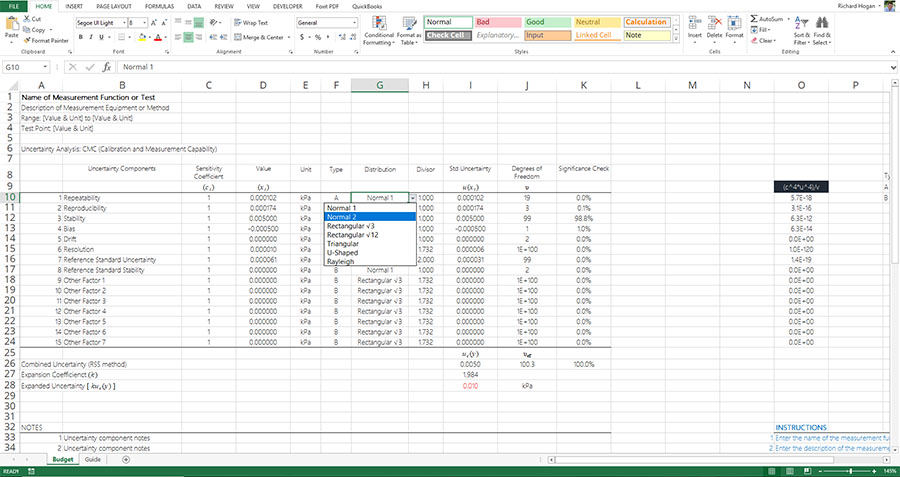Screen dimensions: 900x477
Task: Click the Font Color red swatch
Action: [157, 37]
